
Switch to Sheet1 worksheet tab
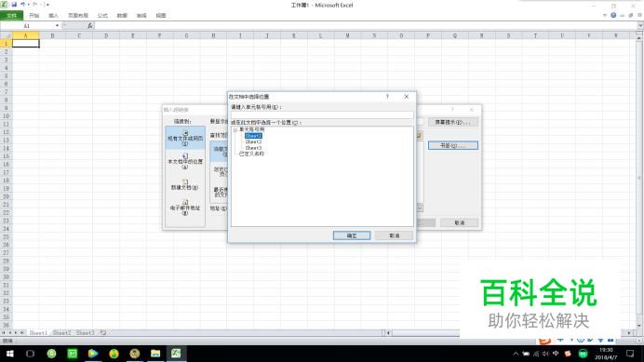[38, 333]
